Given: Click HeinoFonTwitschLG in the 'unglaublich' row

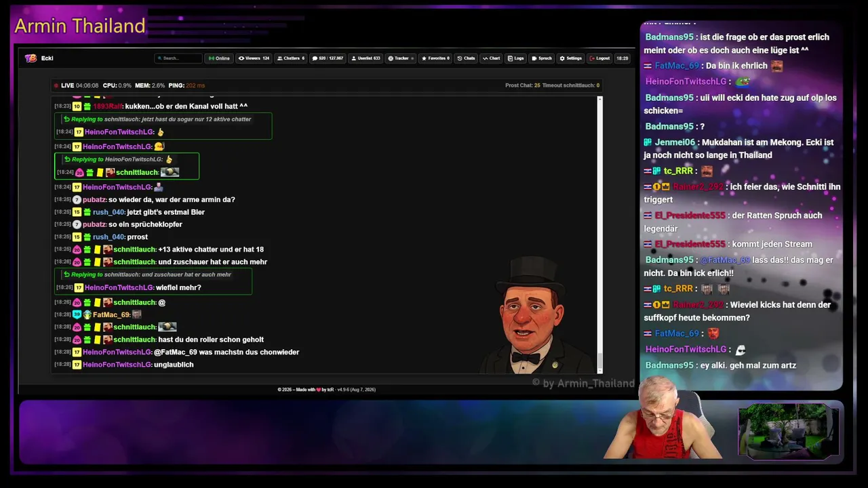Looking at the screenshot, I should click(x=117, y=365).
